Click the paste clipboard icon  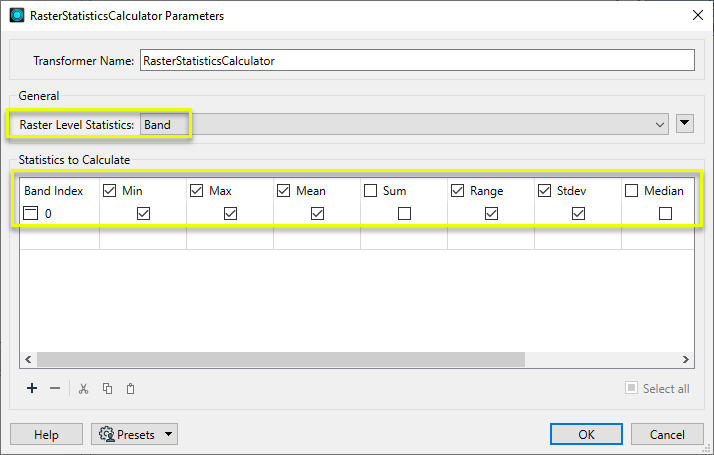pyautogui.click(x=130, y=388)
